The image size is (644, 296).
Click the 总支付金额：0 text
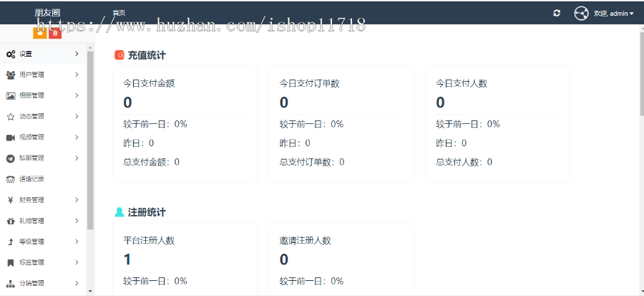point(152,162)
